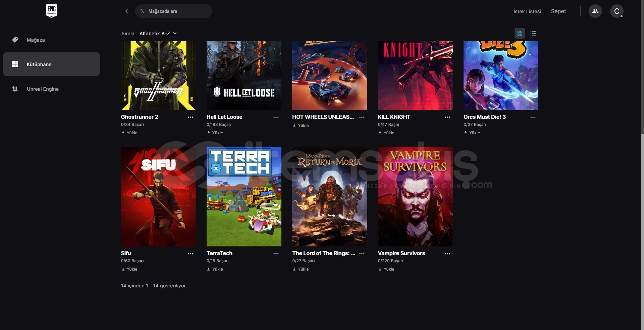Open Ghostrunner 2 more options menu
Image resolution: width=644 pixels, height=330 pixels.
pyautogui.click(x=190, y=117)
